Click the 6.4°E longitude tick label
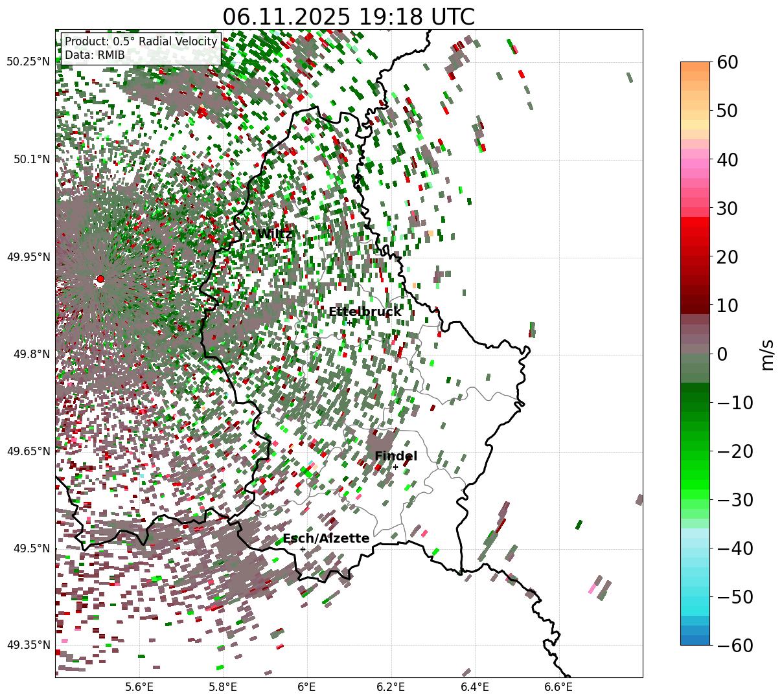The width and height of the screenshot is (782, 700). click(x=475, y=687)
